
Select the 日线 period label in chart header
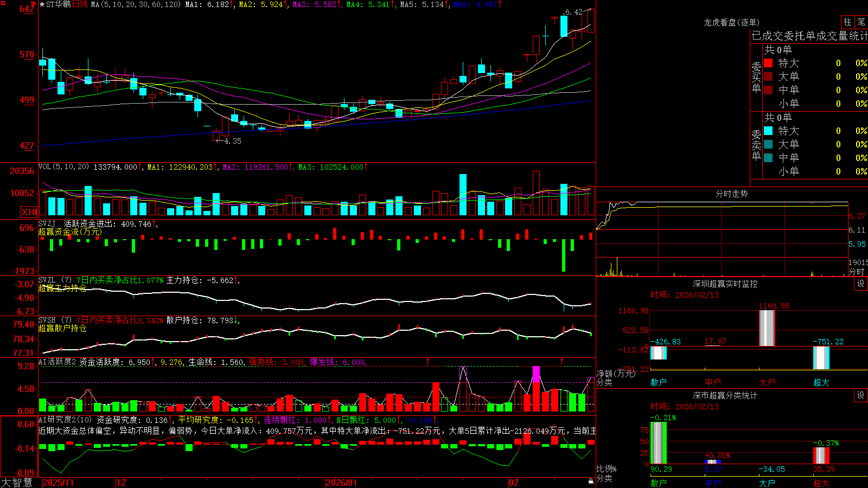tap(80, 4)
